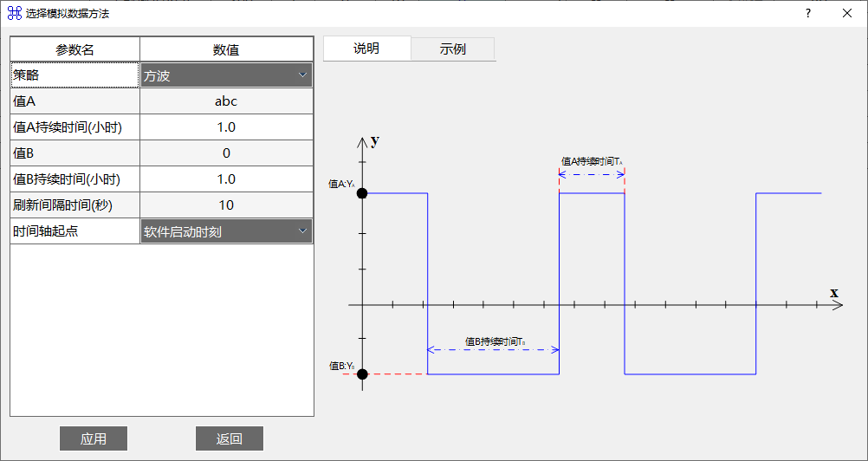Select the 策略 parameter name cell

coord(74,75)
